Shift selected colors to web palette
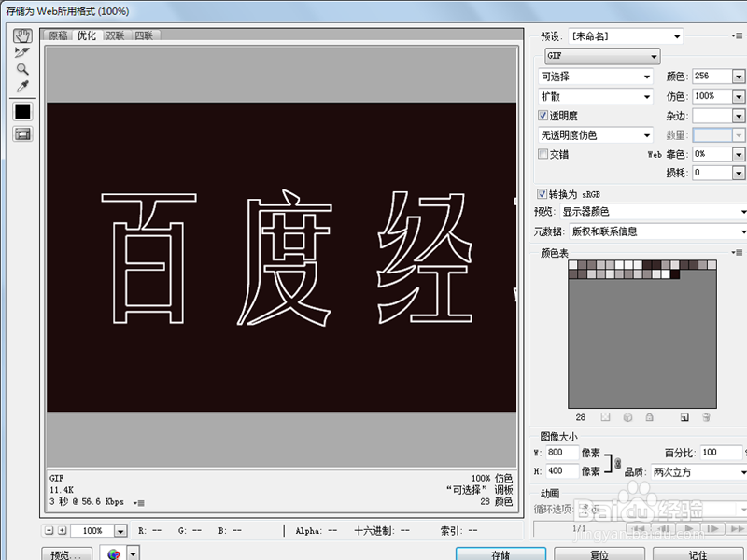The width and height of the screenshot is (747, 560). [627, 417]
